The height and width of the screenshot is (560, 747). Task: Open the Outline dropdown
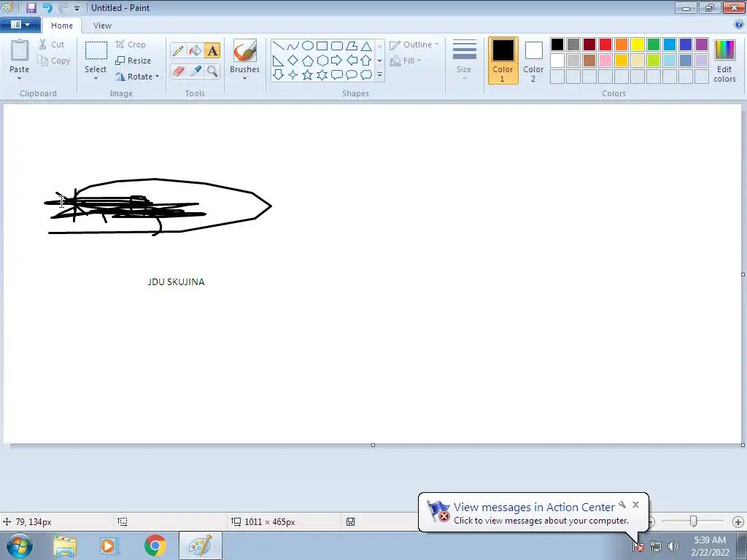(414, 44)
